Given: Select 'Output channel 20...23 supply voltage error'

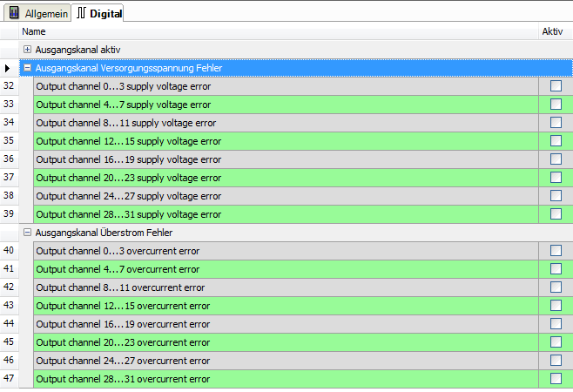Looking at the screenshot, I should pos(129,178).
